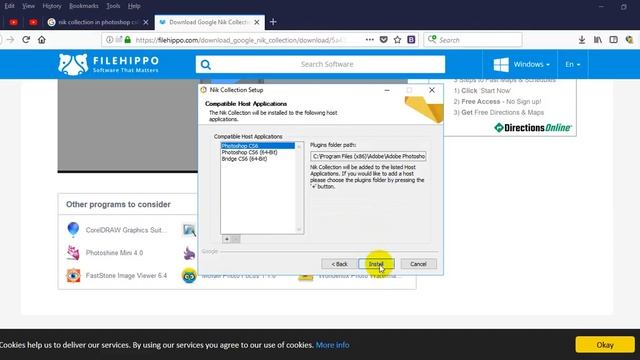Viewport: 640px width, 360px height.
Task: Cancel the Nik Collection setup
Action: point(418,264)
